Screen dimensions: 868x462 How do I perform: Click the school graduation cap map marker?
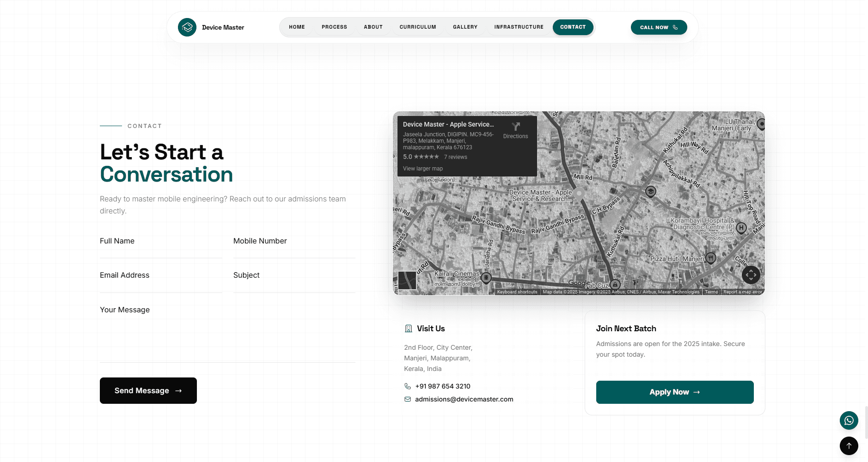click(x=651, y=192)
